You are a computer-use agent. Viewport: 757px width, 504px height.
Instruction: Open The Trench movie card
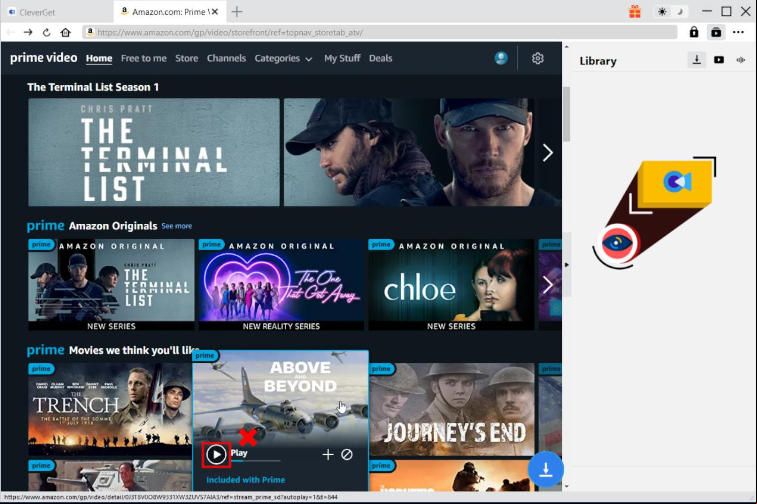coord(110,409)
